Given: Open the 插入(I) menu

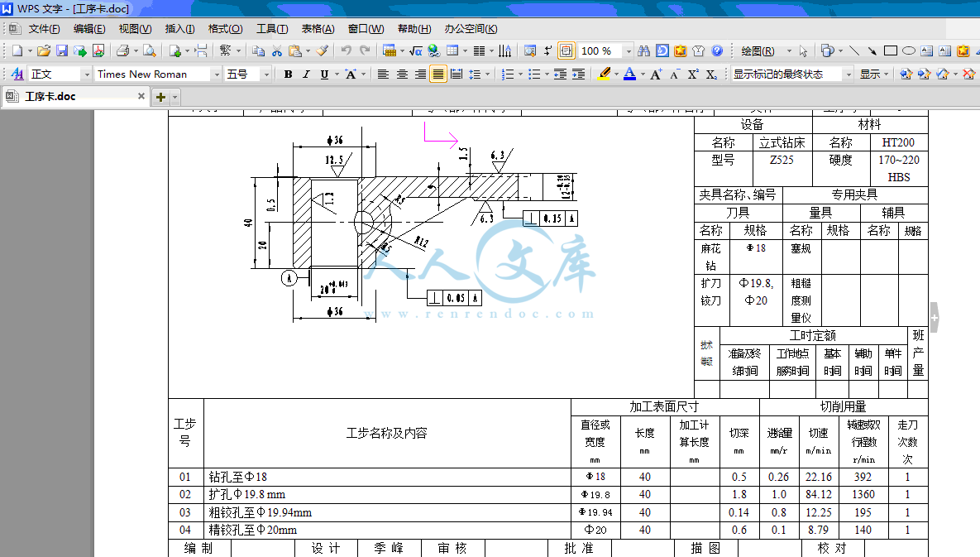Looking at the screenshot, I should click(x=179, y=29).
